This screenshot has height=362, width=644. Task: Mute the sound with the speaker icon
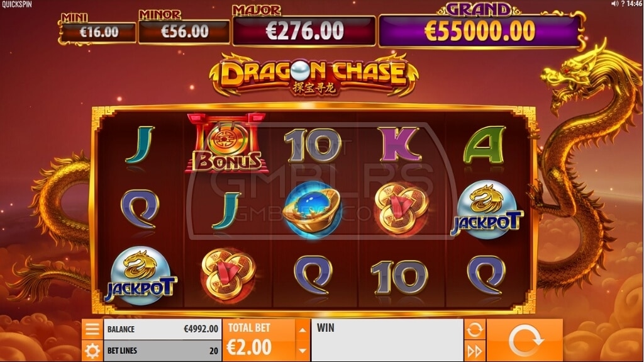coord(615,4)
